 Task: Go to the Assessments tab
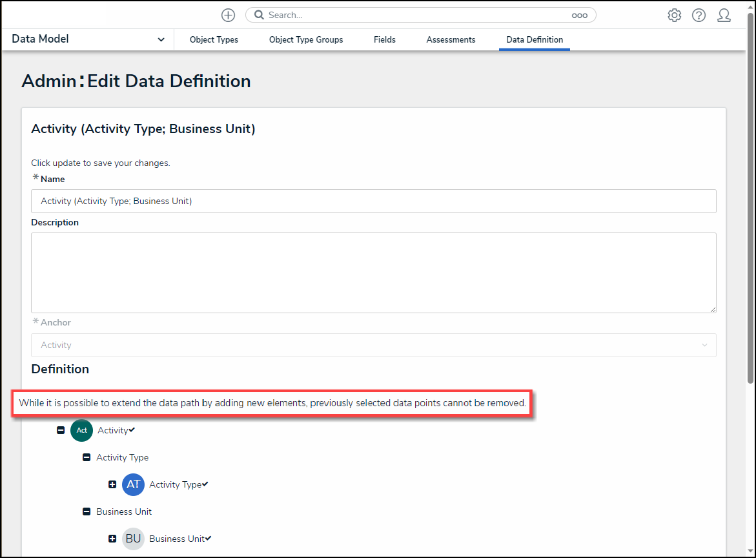pyautogui.click(x=451, y=39)
